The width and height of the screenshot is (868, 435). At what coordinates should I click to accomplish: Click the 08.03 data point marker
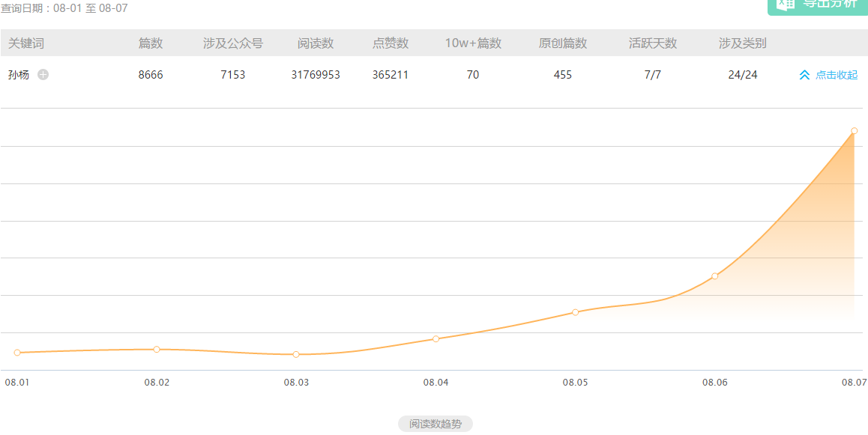296,354
